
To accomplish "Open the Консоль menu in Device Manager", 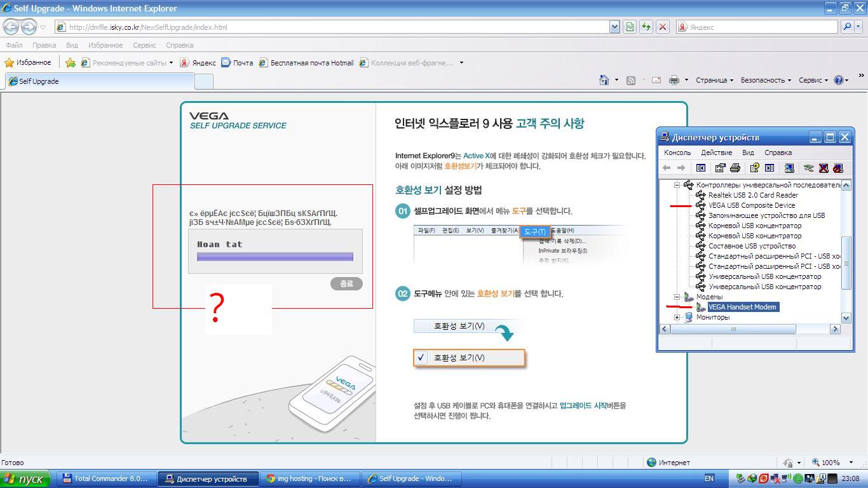I will tap(677, 152).
